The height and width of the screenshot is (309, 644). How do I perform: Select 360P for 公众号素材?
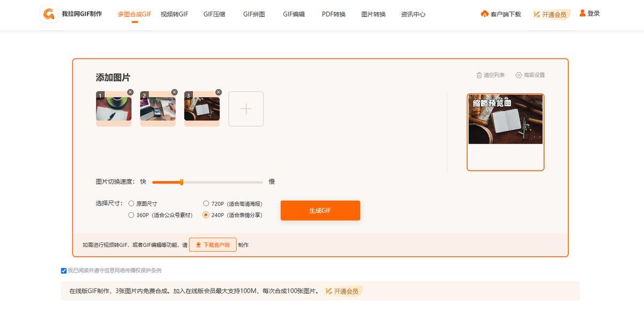131,215
